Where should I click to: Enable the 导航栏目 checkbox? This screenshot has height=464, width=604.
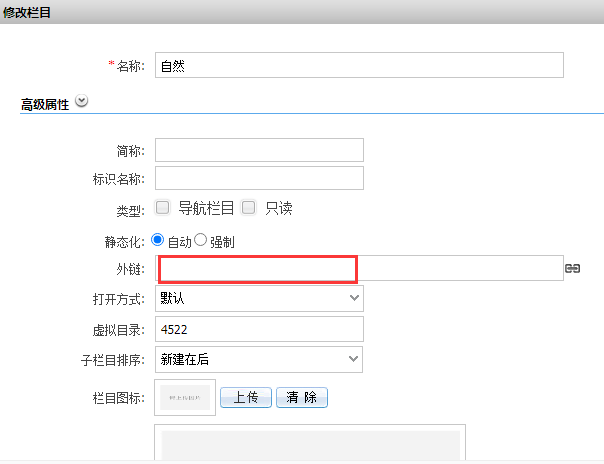(x=162, y=208)
